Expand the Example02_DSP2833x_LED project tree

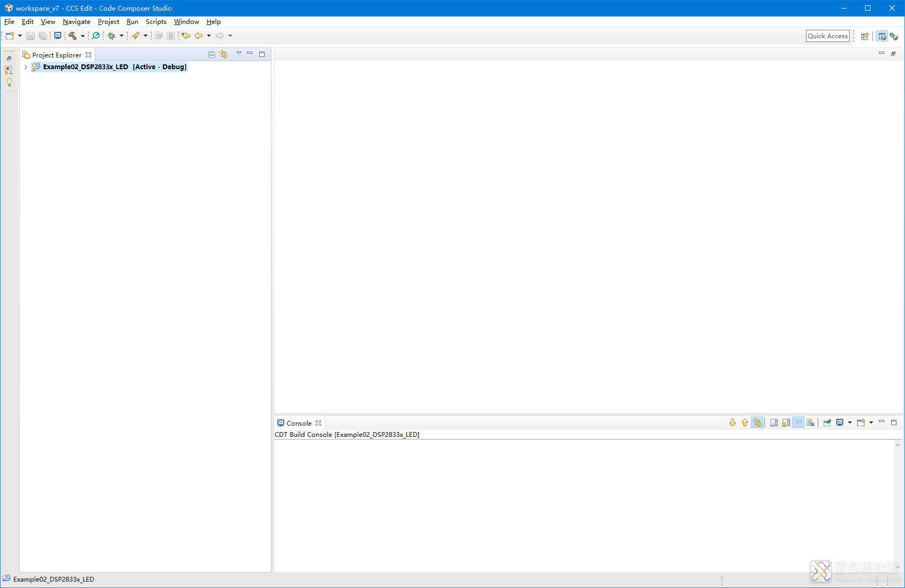point(26,67)
